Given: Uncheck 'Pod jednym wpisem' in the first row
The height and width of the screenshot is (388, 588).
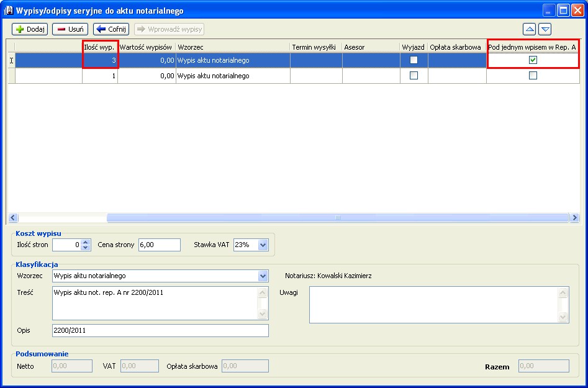Looking at the screenshot, I should tap(533, 60).
